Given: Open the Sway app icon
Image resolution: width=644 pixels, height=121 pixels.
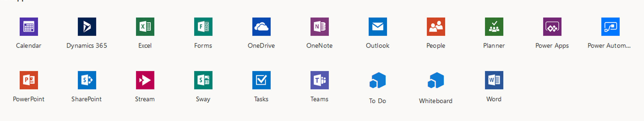Looking at the screenshot, I should [203, 80].
